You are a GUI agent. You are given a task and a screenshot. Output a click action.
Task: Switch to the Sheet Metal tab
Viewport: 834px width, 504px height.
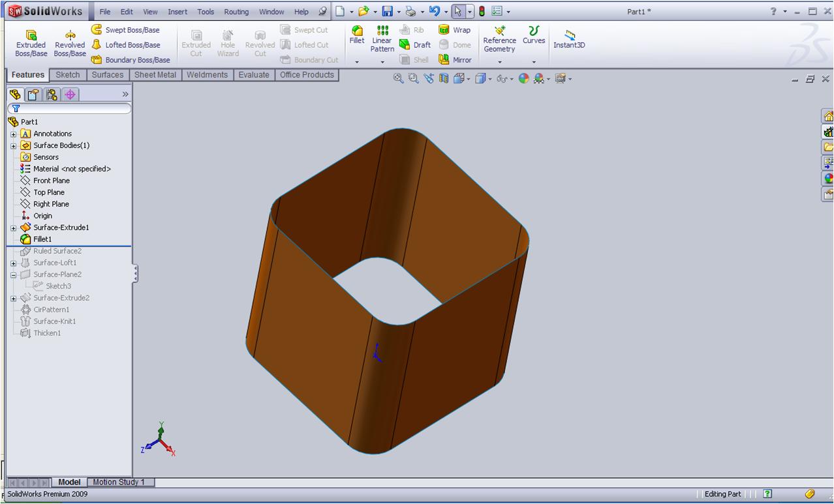pyautogui.click(x=155, y=75)
